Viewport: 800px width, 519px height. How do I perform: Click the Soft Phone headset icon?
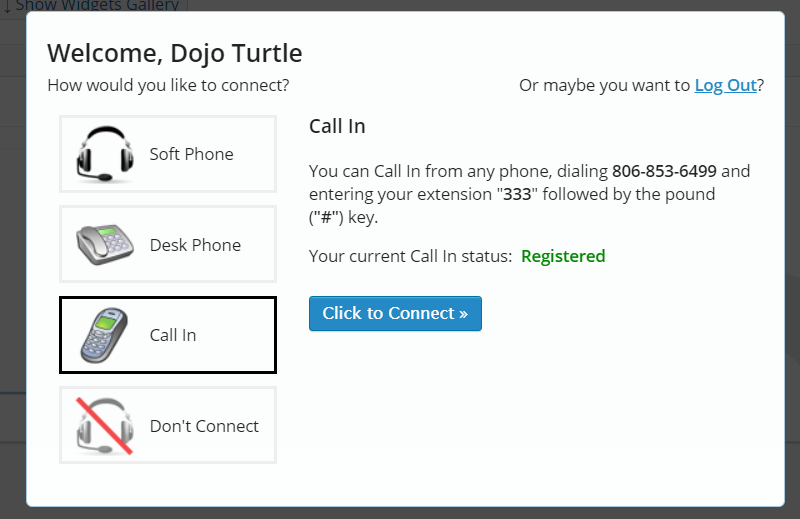(x=105, y=154)
